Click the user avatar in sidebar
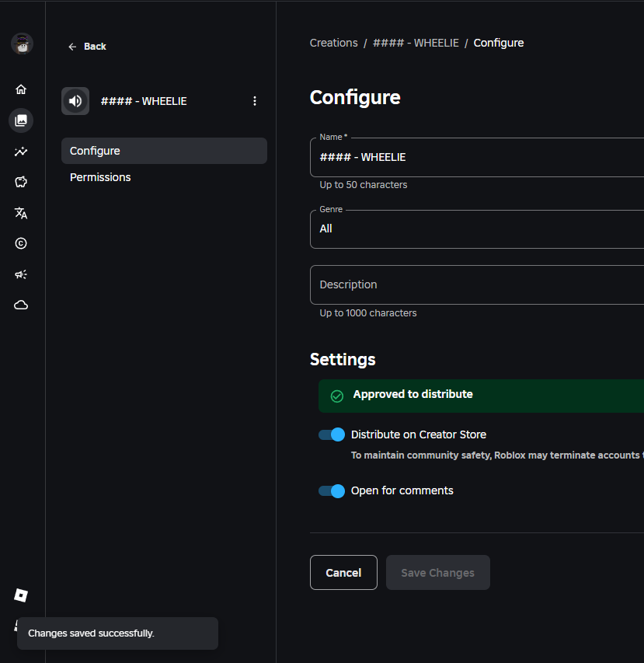The width and height of the screenshot is (644, 663). click(22, 44)
